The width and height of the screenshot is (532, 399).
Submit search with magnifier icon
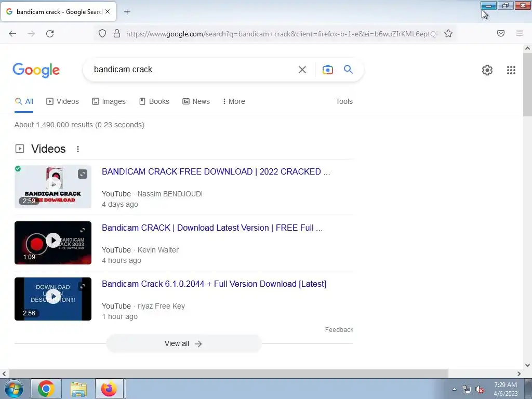(348, 70)
